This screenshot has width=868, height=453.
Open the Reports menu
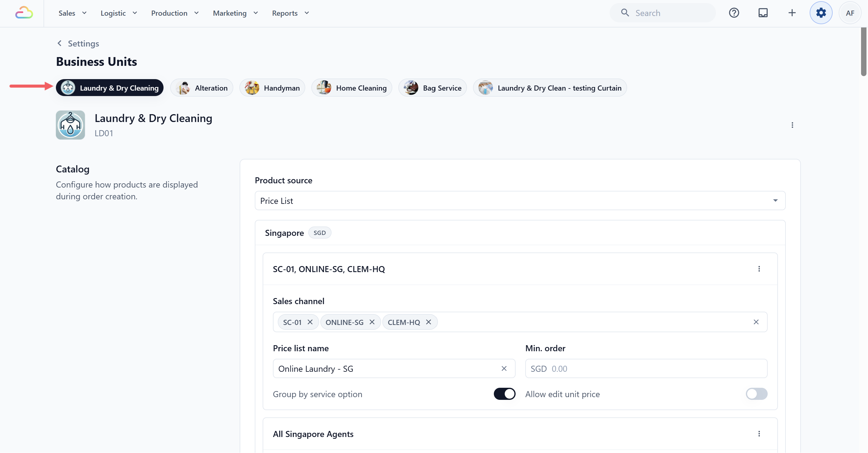pyautogui.click(x=290, y=13)
